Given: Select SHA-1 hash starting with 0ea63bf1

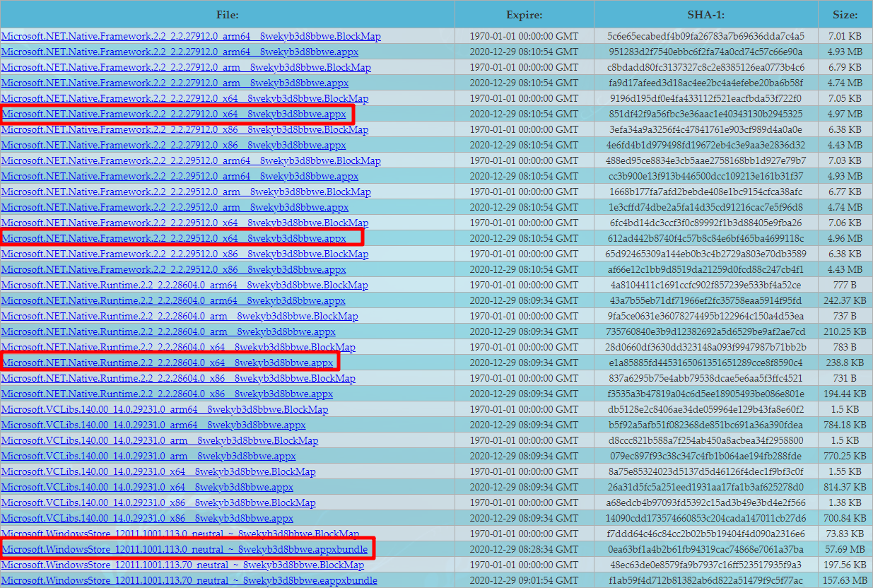Looking at the screenshot, I should coord(706,549).
